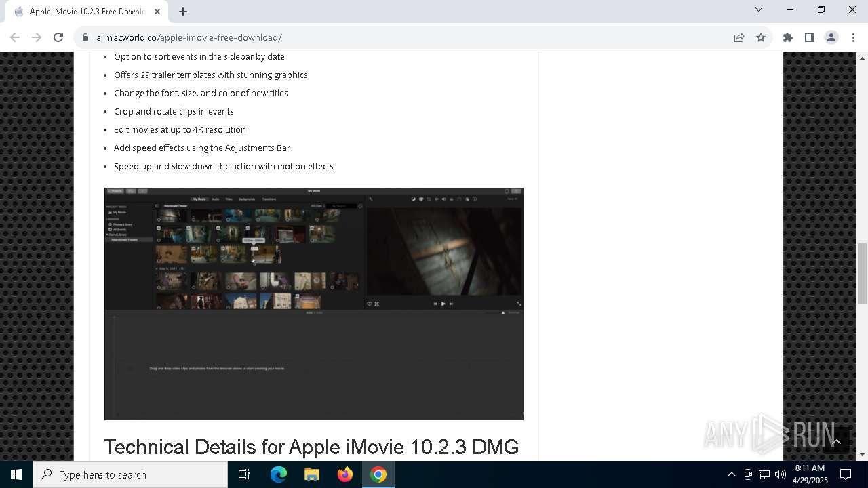
Task: Toggle the browser side panel
Action: point(810,37)
